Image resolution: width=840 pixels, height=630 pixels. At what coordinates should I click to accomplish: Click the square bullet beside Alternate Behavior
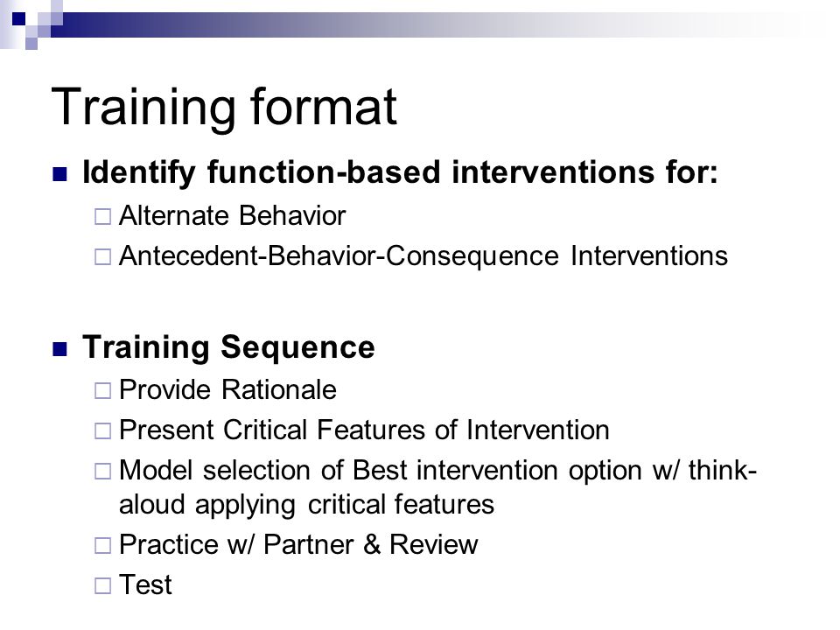102,217
